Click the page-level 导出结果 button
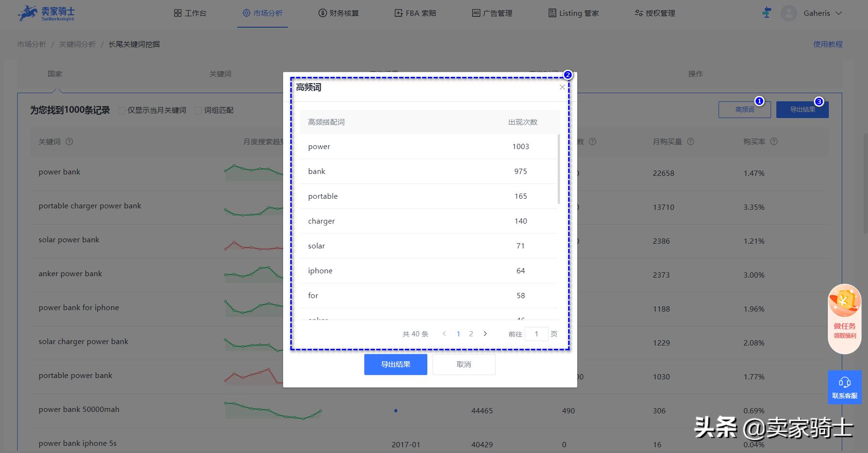Viewport: 868px width, 453px height. (x=802, y=109)
